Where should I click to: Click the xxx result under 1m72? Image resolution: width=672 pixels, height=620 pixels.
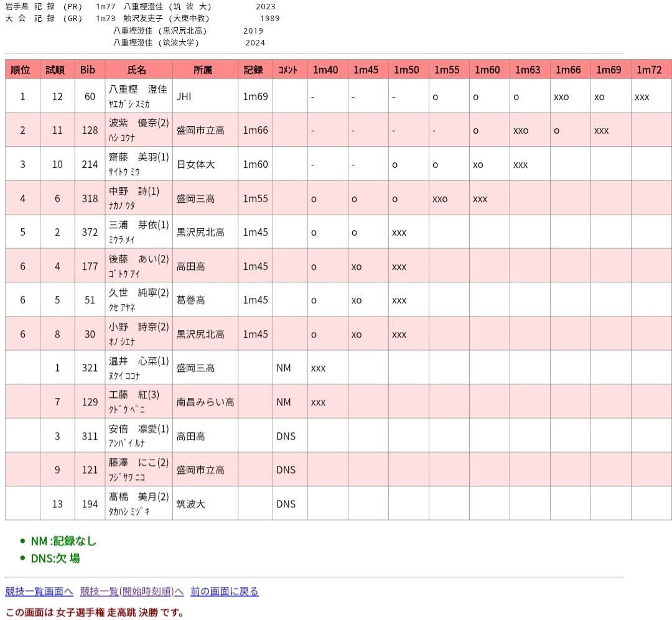pos(642,97)
